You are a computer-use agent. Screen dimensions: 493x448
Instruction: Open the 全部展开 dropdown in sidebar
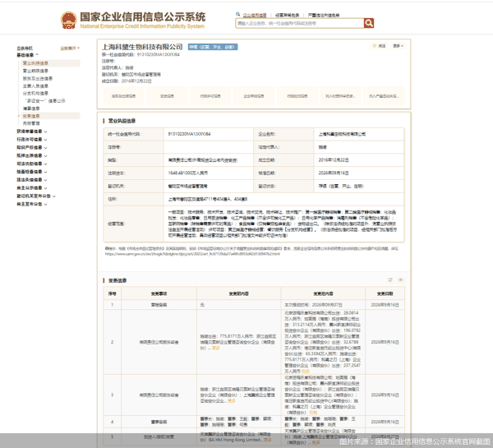click(70, 48)
